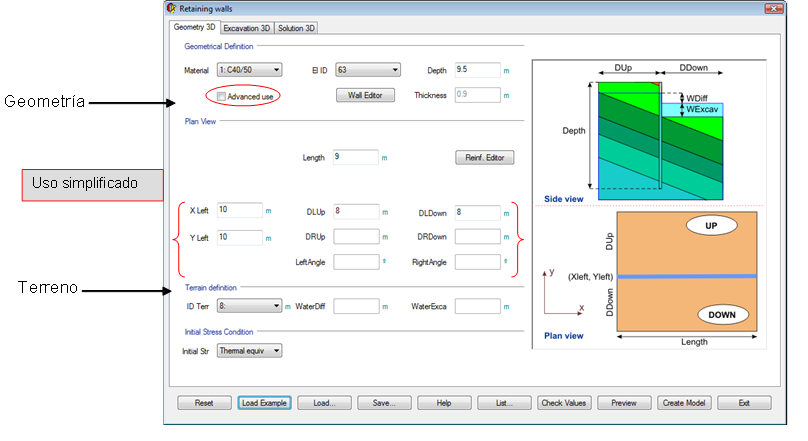Click the Y Left input field
Image resolution: width=808 pixels, height=441 pixels.
[x=240, y=238]
